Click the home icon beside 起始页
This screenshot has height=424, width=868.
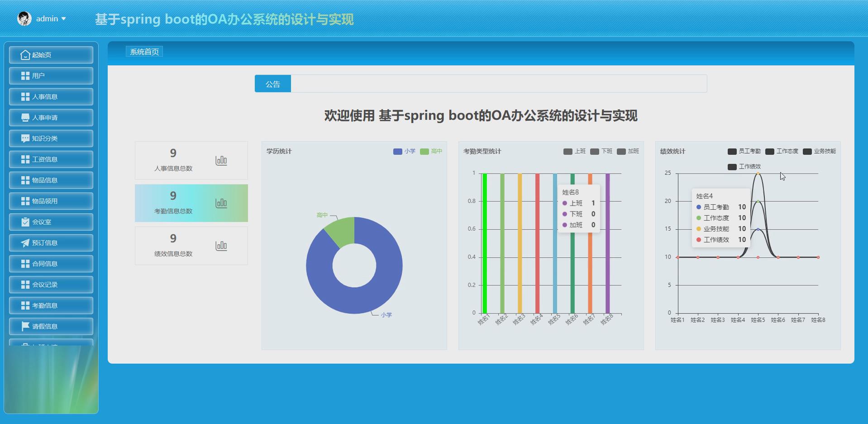pos(25,55)
